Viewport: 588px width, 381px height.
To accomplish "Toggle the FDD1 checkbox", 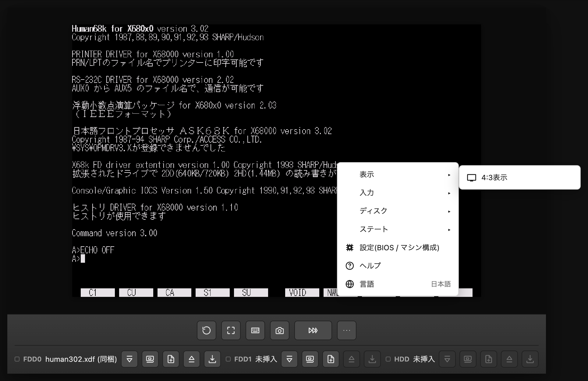I will [x=228, y=359].
